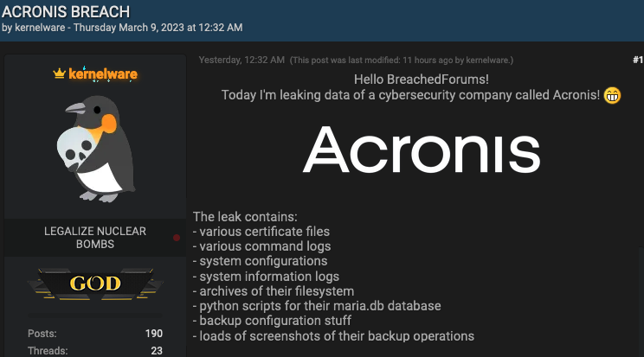Open kernelware profile name above the avatar
Image resolution: width=644 pixels, height=357 pixels.
102,74
